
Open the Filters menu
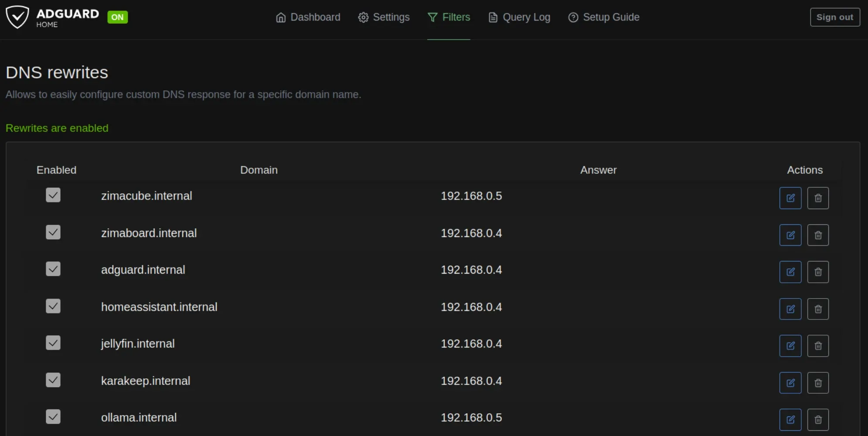[449, 17]
